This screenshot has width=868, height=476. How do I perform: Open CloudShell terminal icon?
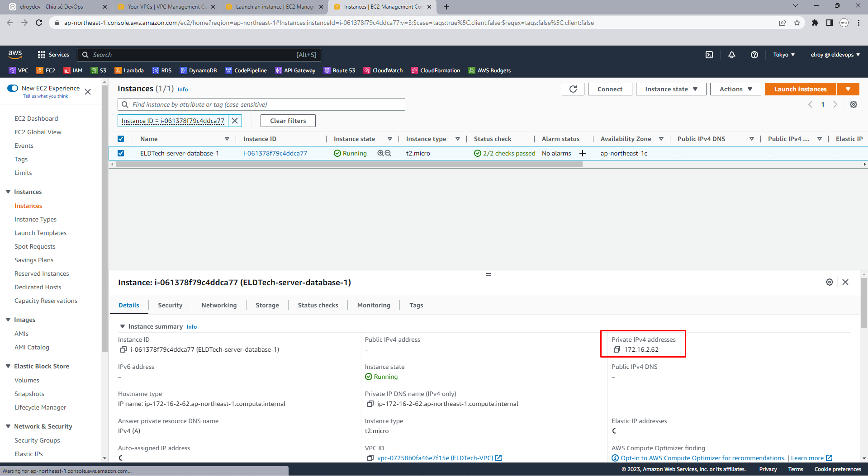(x=709, y=55)
